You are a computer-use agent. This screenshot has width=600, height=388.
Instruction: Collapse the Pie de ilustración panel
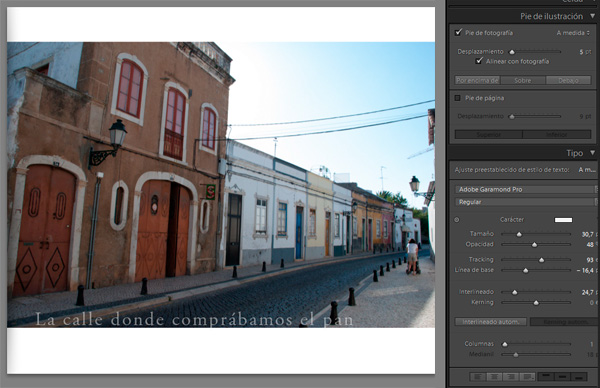(592, 16)
